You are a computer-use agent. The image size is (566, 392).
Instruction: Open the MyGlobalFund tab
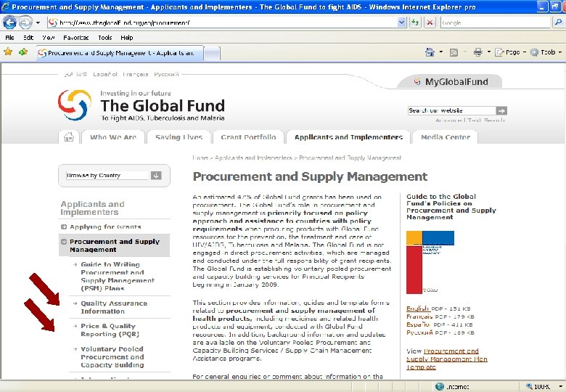click(450, 81)
